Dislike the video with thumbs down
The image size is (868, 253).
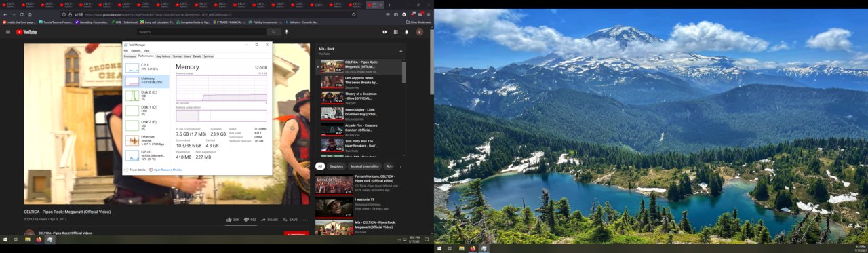tap(246, 220)
